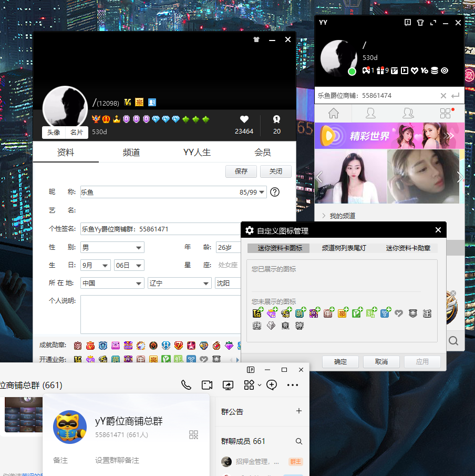This screenshot has height=476, width=475.
Task: Select 迷你资料卡图标 tab
Action: point(280,248)
